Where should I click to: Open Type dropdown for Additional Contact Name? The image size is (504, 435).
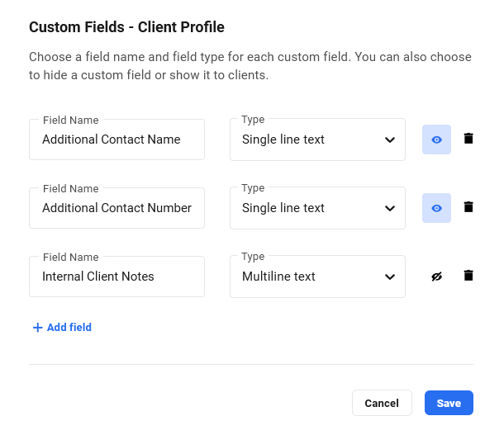click(x=317, y=139)
